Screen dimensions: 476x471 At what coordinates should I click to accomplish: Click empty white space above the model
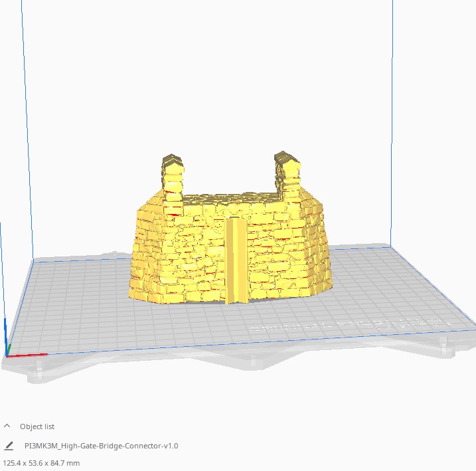click(226, 80)
